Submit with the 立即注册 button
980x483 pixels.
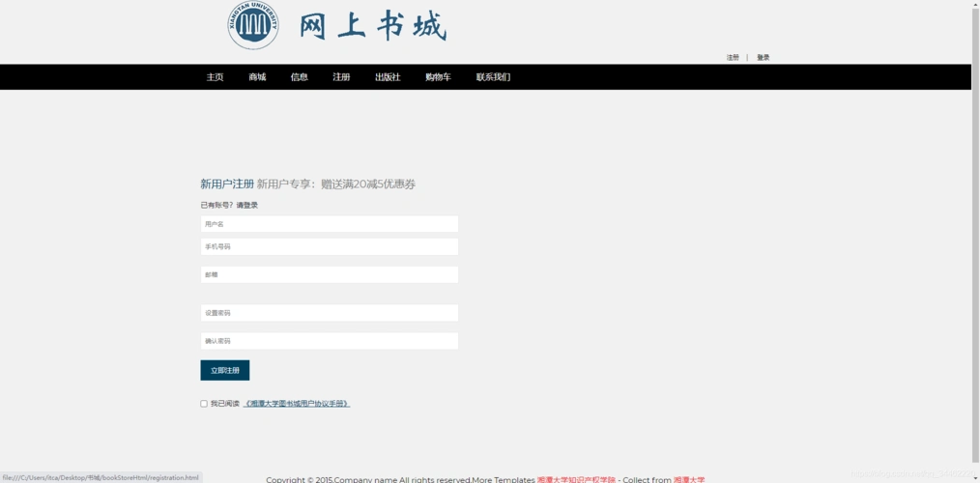coord(225,370)
